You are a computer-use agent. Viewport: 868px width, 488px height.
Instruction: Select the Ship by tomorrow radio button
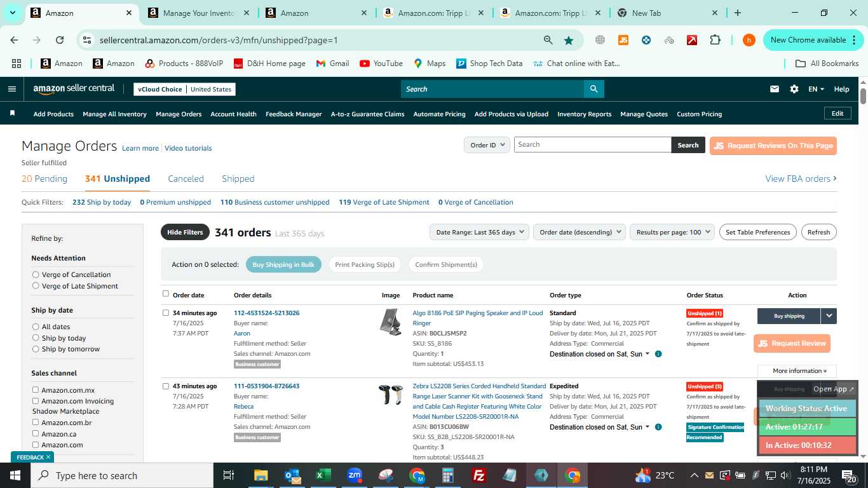[x=36, y=349]
